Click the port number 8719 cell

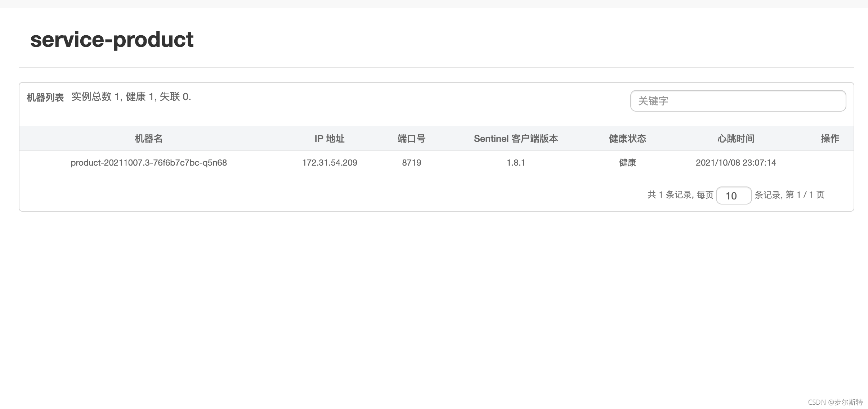411,163
